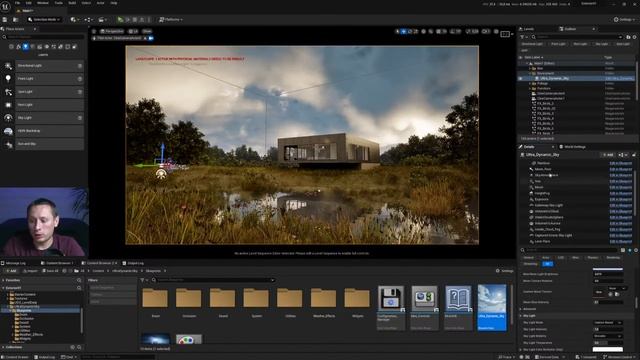
Task: Click the Collections add icon
Action: (x=73, y=347)
